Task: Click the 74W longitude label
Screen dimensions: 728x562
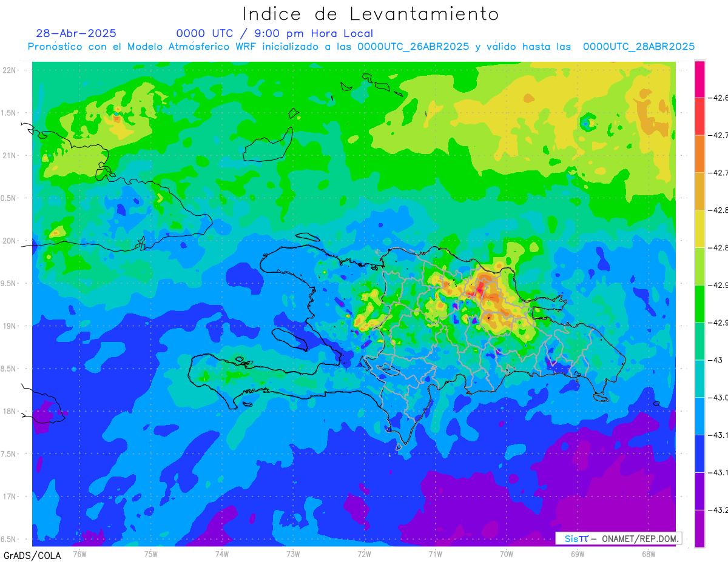Action: click(x=222, y=554)
